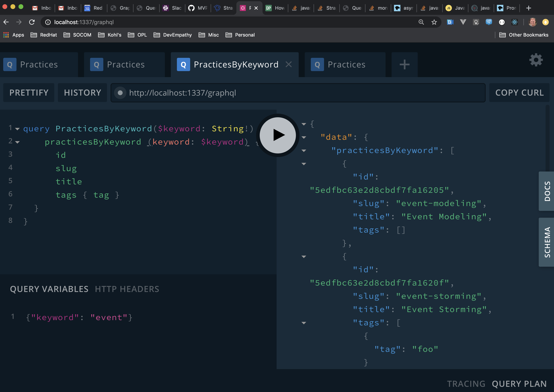This screenshot has height=392, width=554.
Task: Run the query with the play button
Action: point(278,135)
